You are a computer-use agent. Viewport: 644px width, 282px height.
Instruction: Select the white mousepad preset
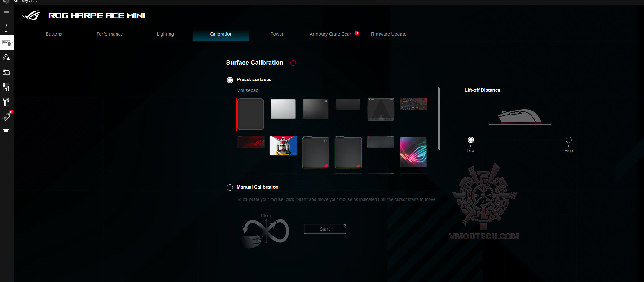[283, 109]
